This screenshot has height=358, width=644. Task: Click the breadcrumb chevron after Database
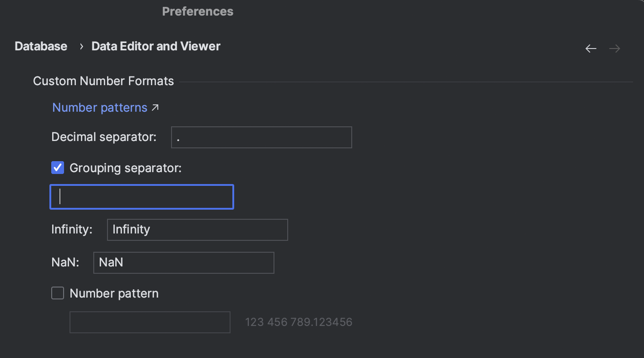tap(81, 46)
